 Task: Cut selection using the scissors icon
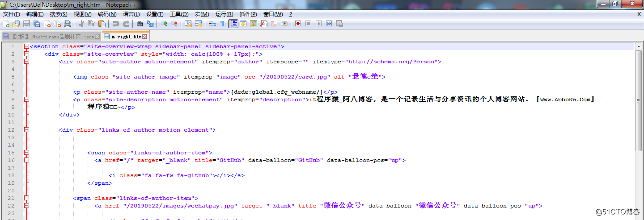pyautogui.click(x=81, y=24)
